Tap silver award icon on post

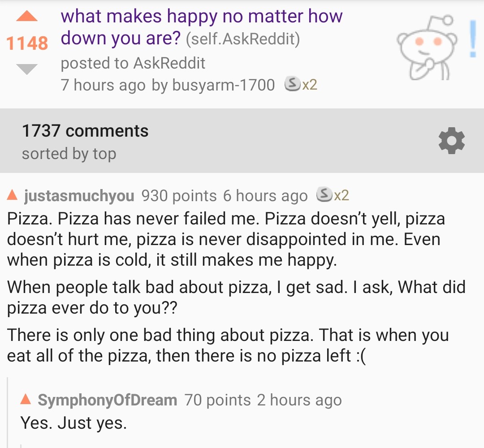[293, 84]
